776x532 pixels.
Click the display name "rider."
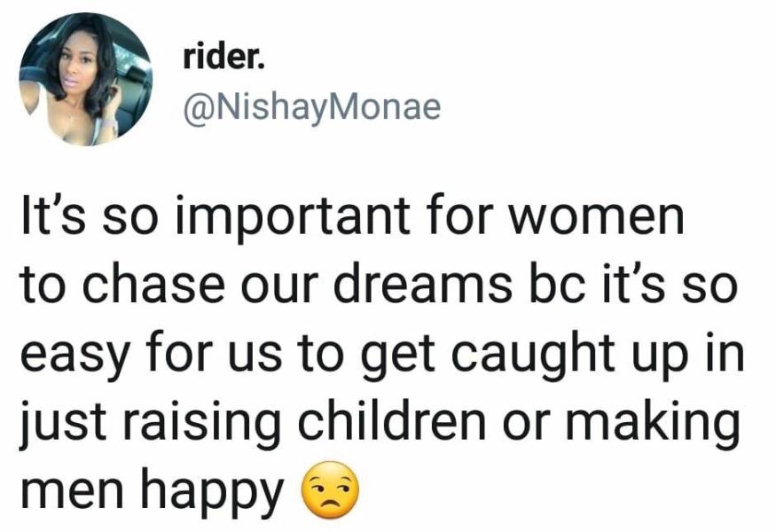[222, 57]
